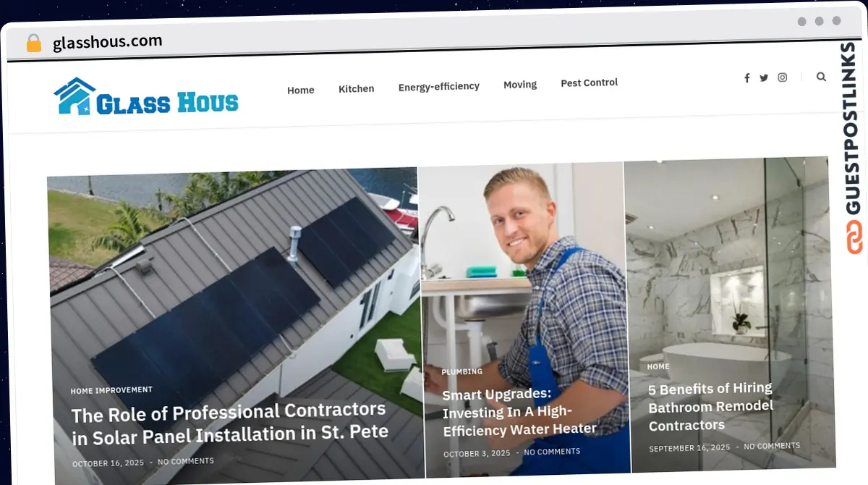Click the Plumbing category tag
This screenshot has width=868, height=485.
click(x=462, y=371)
